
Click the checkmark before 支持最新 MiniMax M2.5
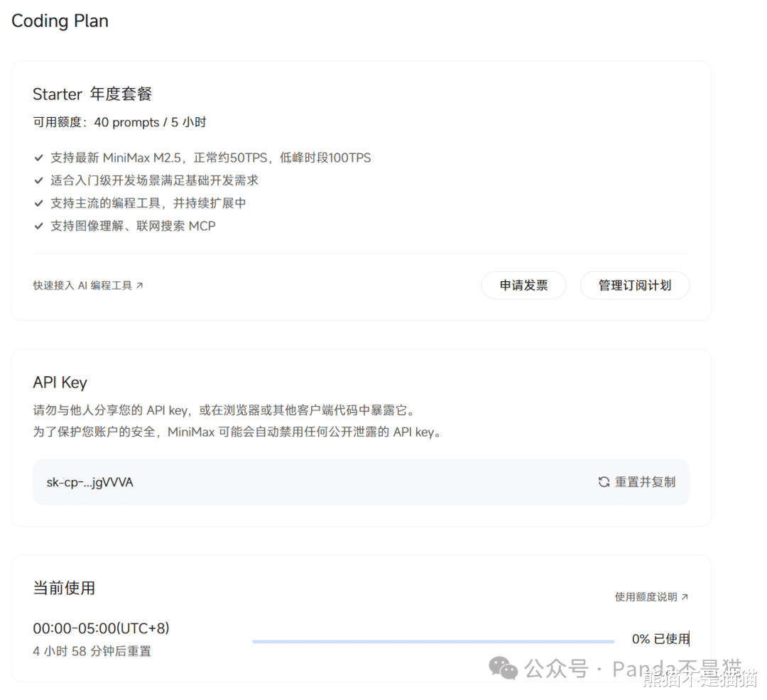(x=38, y=158)
